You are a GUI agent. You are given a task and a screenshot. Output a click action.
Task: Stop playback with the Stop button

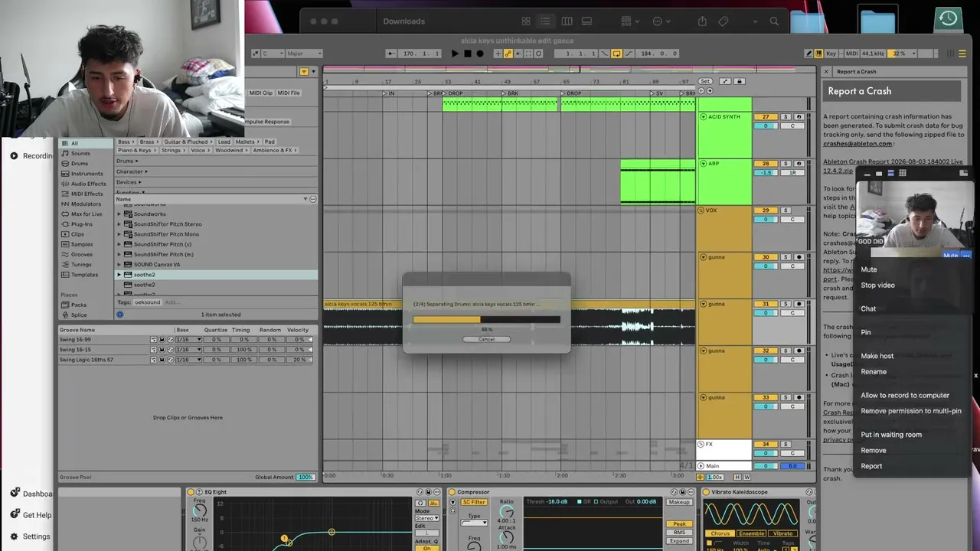tap(468, 54)
